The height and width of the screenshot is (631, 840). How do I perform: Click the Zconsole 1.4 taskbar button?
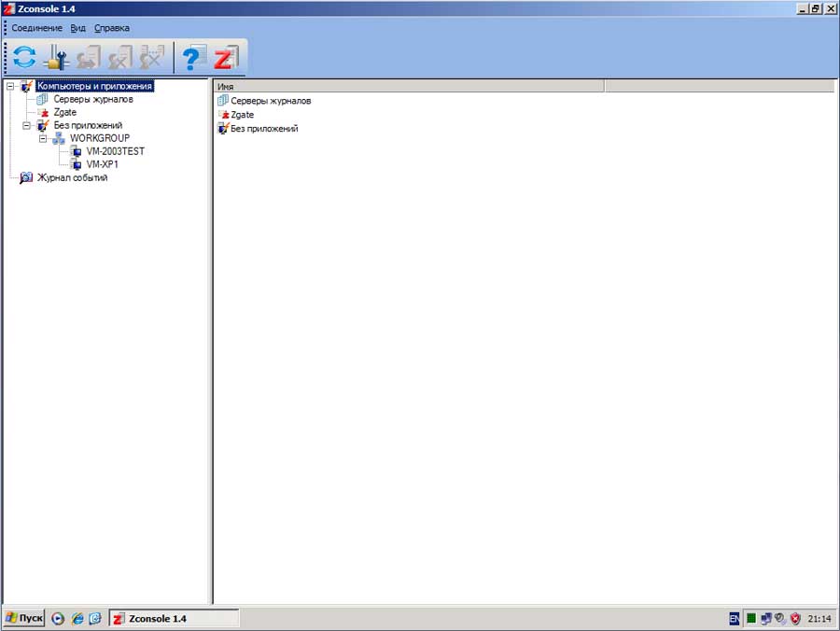click(175, 618)
